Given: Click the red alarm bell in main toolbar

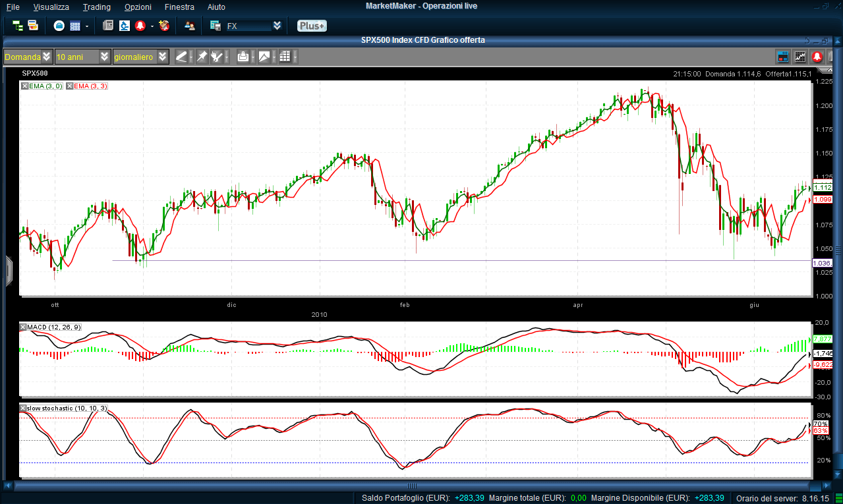Looking at the screenshot, I should pos(140,26).
